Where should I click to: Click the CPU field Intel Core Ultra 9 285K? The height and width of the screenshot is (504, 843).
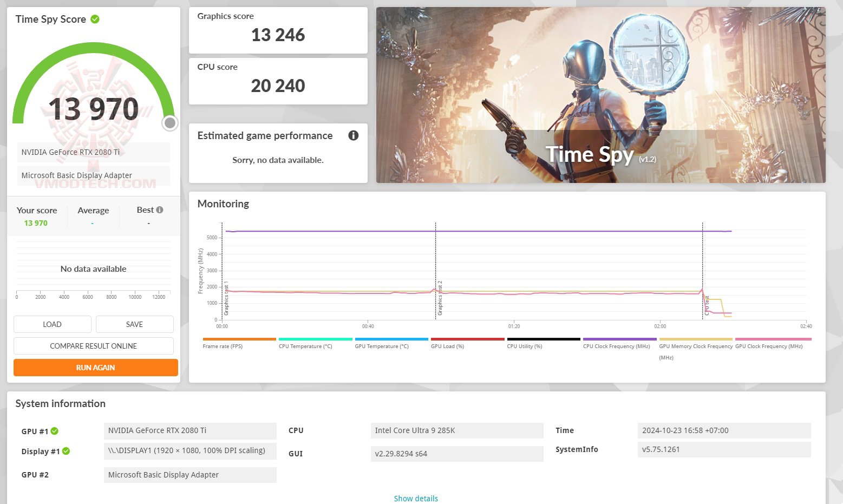(457, 431)
